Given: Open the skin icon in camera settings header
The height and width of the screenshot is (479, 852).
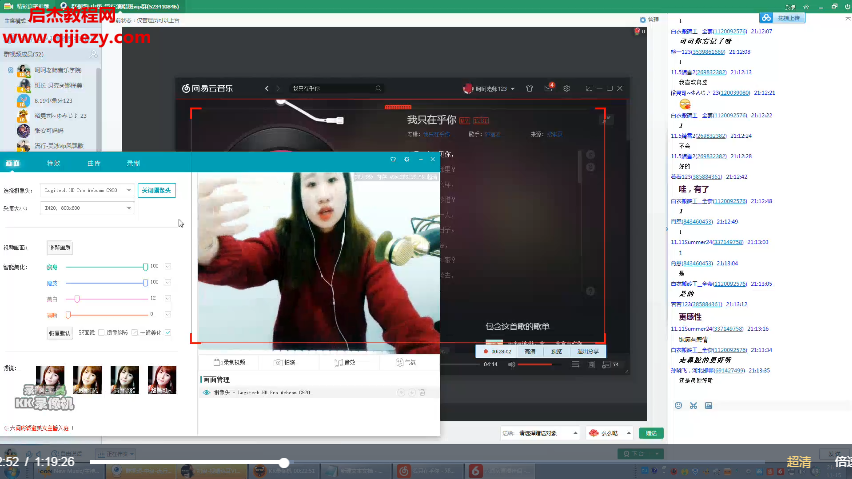Looking at the screenshot, I should (x=393, y=159).
